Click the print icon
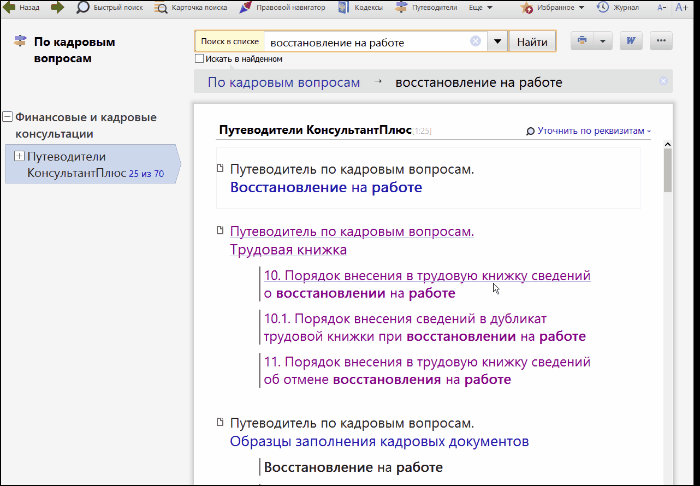Screen dimensions: 700x486 coord(582,41)
